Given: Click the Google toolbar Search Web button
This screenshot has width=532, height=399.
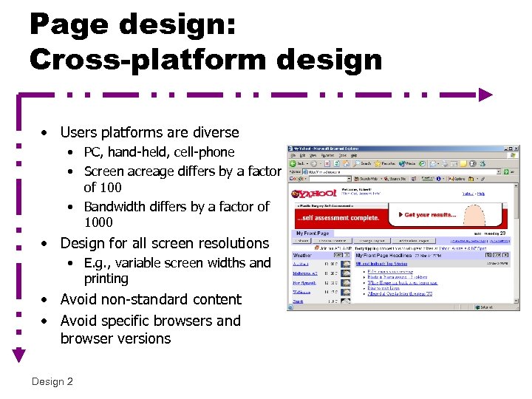Looking at the screenshot, I should [366, 179].
